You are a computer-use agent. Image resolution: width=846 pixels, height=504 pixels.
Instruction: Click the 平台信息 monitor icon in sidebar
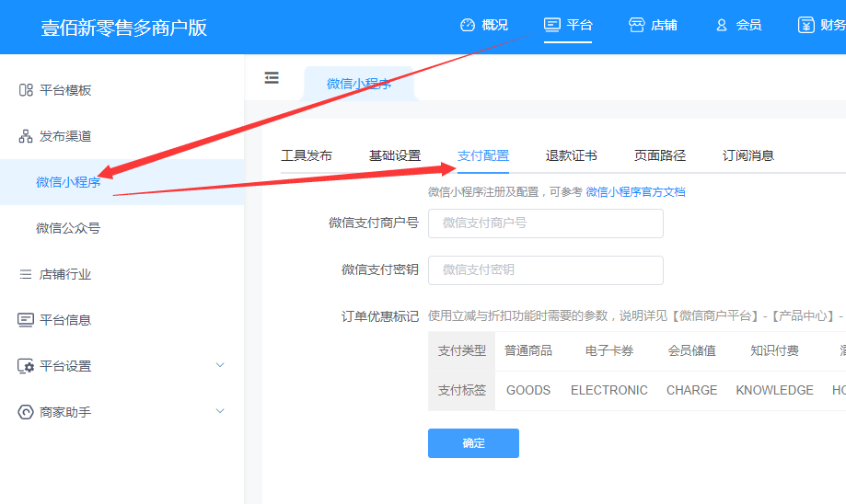pos(26,320)
